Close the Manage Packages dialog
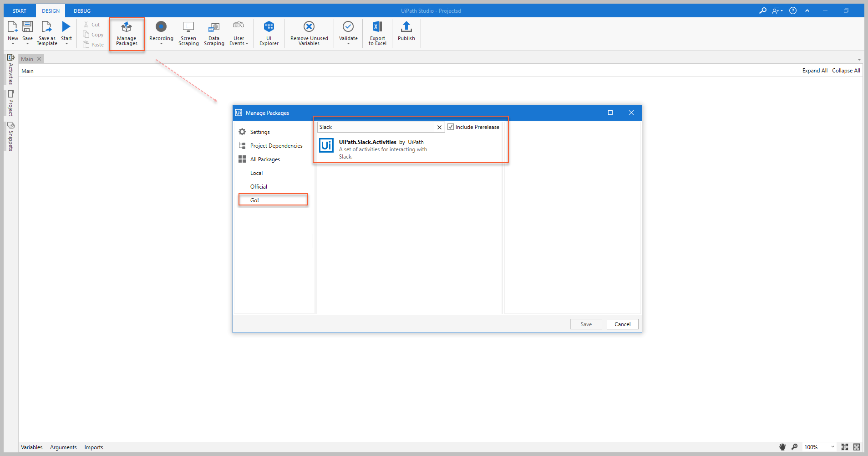Viewport: 868px width, 456px height. (x=631, y=113)
